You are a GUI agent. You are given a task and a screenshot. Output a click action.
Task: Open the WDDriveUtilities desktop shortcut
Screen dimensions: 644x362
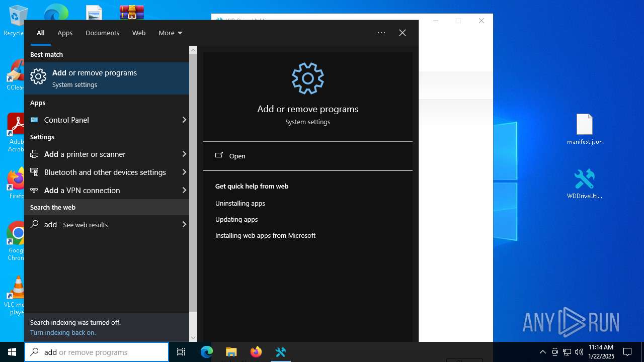coord(585,184)
